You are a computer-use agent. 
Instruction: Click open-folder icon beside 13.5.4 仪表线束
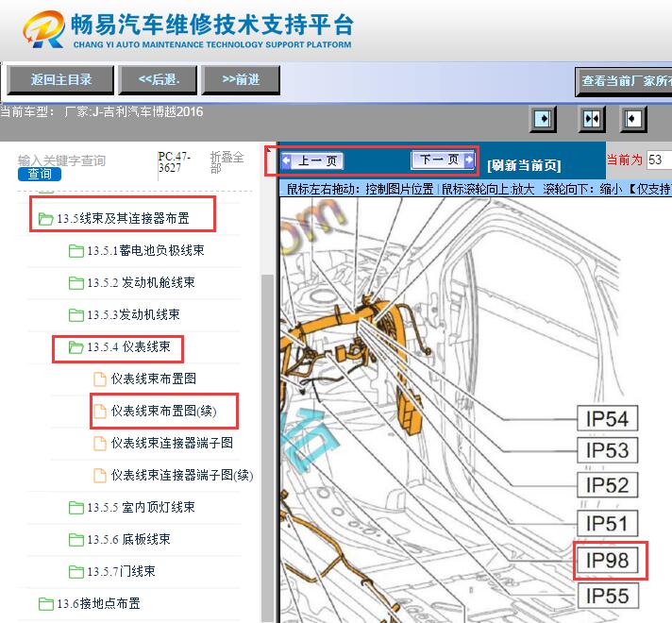click(x=76, y=347)
